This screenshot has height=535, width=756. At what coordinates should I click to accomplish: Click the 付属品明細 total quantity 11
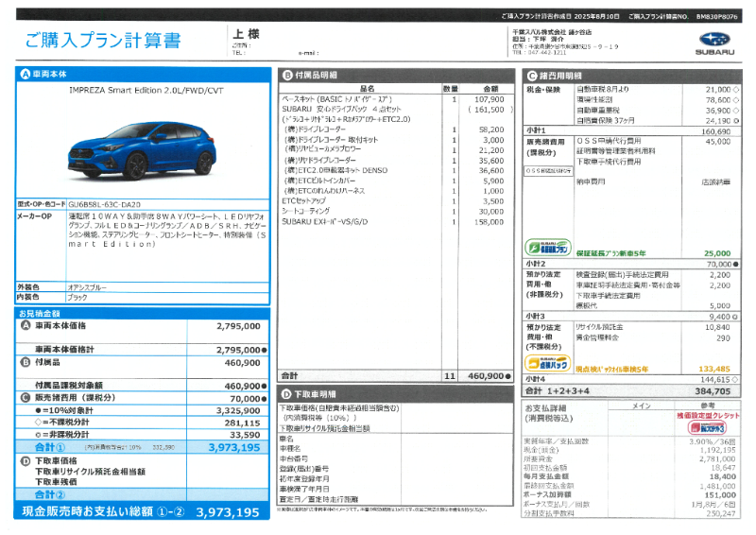450,376
